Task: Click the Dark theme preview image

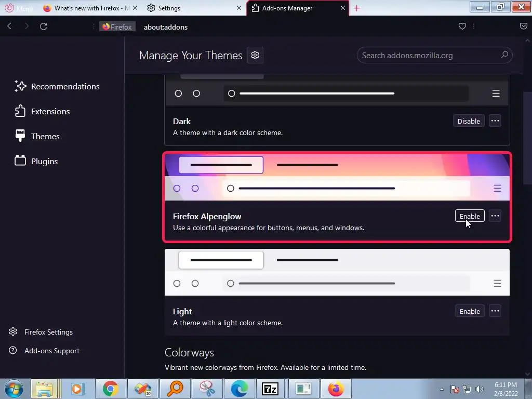Action: pos(337,90)
